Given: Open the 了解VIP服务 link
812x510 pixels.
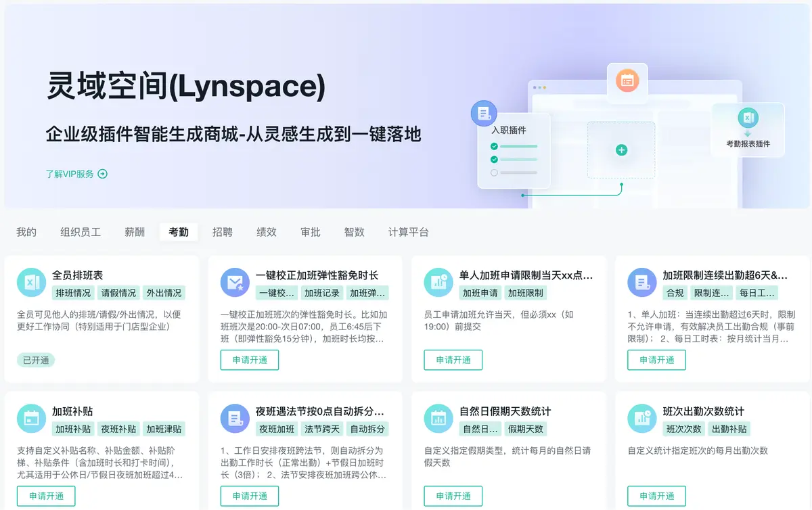Looking at the screenshot, I should tap(70, 174).
